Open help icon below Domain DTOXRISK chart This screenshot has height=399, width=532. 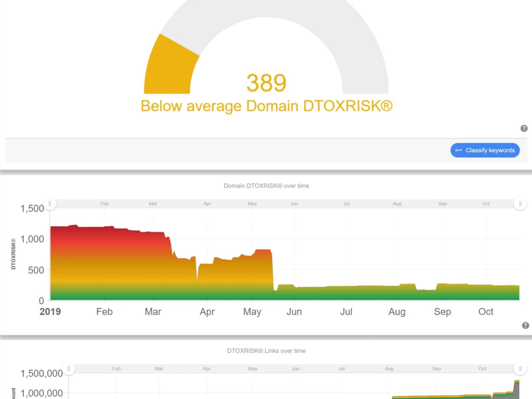click(525, 326)
